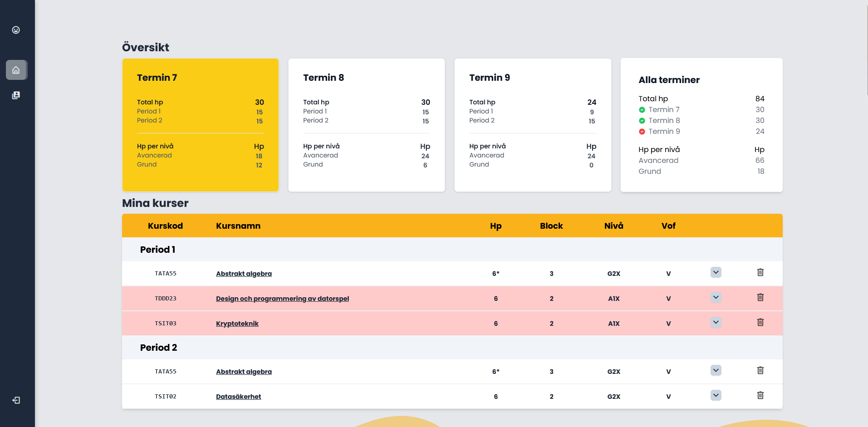The width and height of the screenshot is (868, 427).
Task: Expand TATA55 row details in Period 1
Action: (716, 272)
